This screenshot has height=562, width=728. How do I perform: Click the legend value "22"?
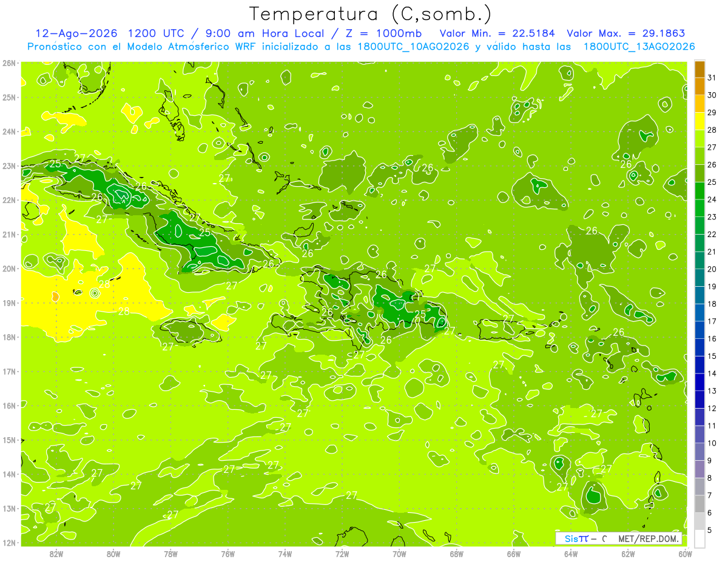tap(712, 235)
